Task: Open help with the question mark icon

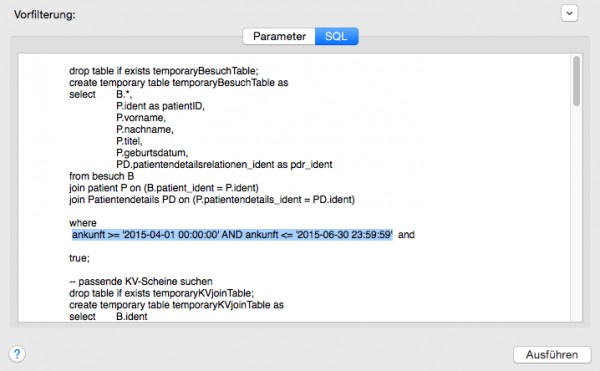Action: pos(17,354)
